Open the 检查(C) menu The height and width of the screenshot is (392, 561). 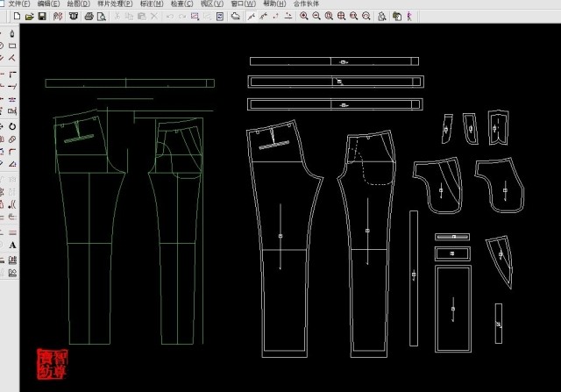coord(183,4)
